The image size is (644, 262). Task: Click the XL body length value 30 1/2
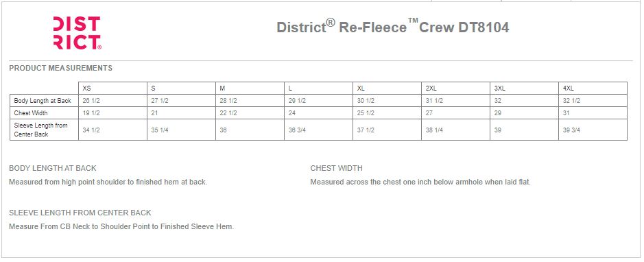coord(366,101)
